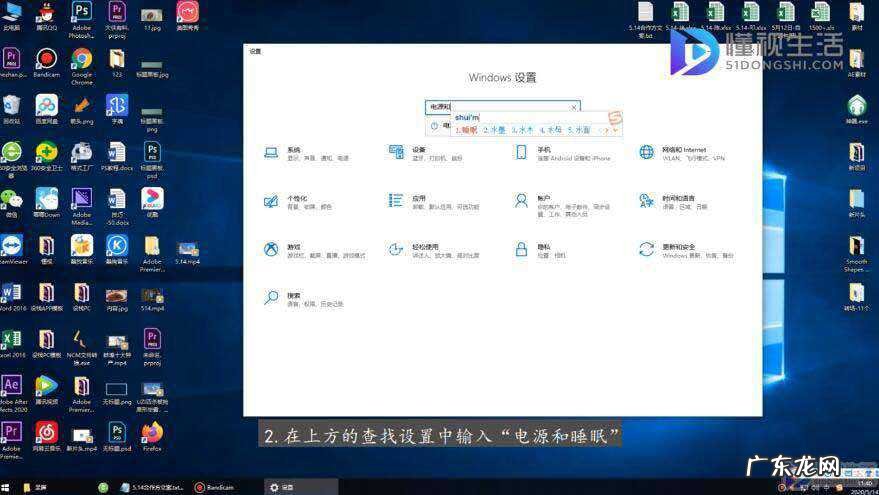Image resolution: width=879 pixels, height=495 pixels.
Task: Open Adobe Photoshop desktop shortcut
Action: (x=81, y=20)
